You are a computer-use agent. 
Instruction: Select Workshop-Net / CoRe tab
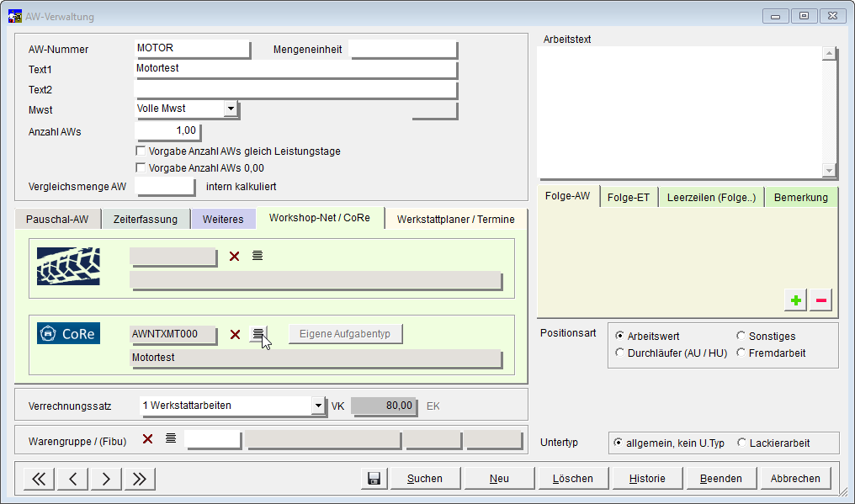tap(320, 218)
